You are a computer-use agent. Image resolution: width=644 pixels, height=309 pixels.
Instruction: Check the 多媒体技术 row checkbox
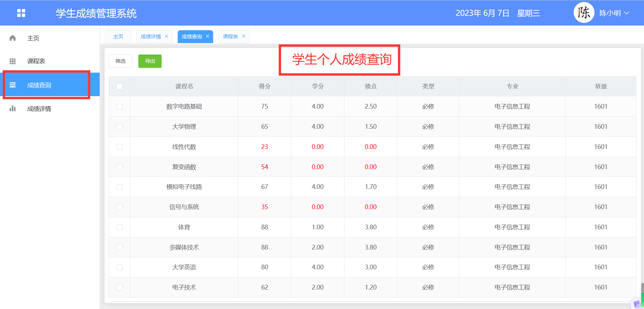[120, 247]
